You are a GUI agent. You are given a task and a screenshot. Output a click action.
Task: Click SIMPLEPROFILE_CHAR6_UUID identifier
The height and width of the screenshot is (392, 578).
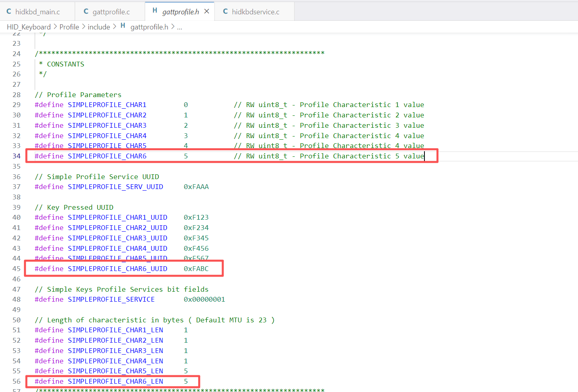pos(117,269)
